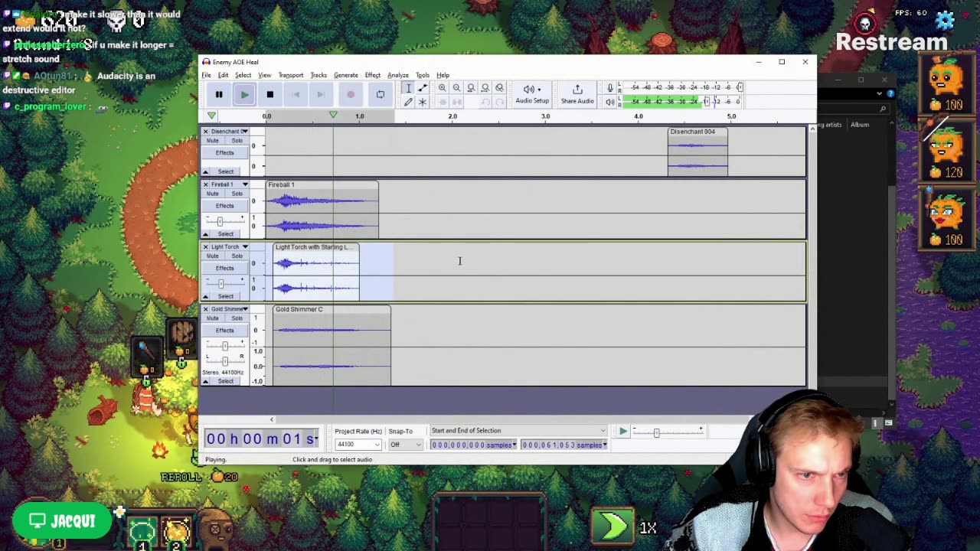Image resolution: width=980 pixels, height=551 pixels.
Task: Open the Effect menu
Action: click(373, 75)
